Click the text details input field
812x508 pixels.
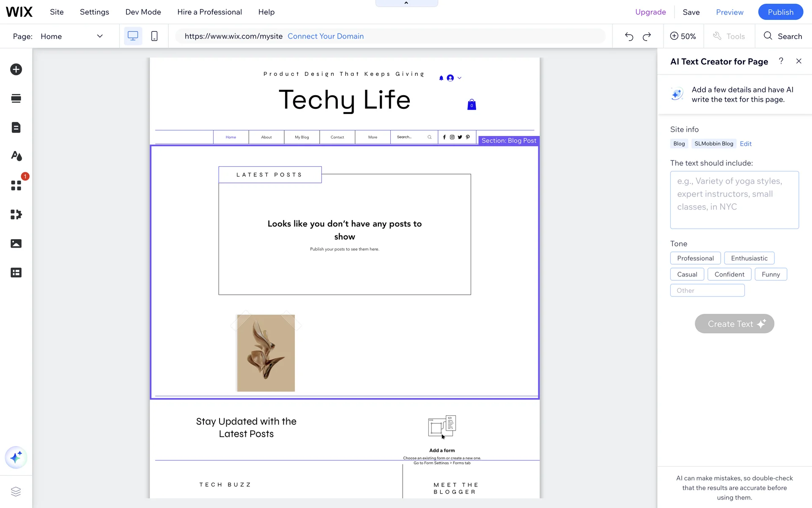734,200
